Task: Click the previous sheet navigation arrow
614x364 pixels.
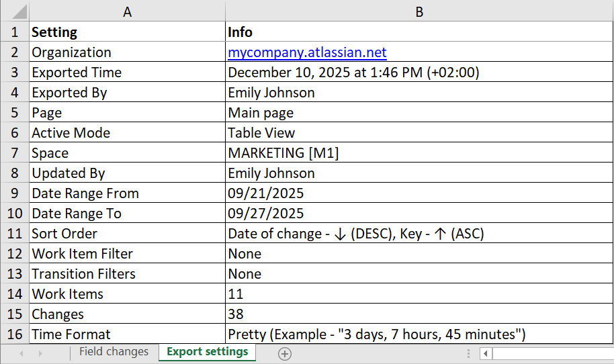Action: (21, 353)
